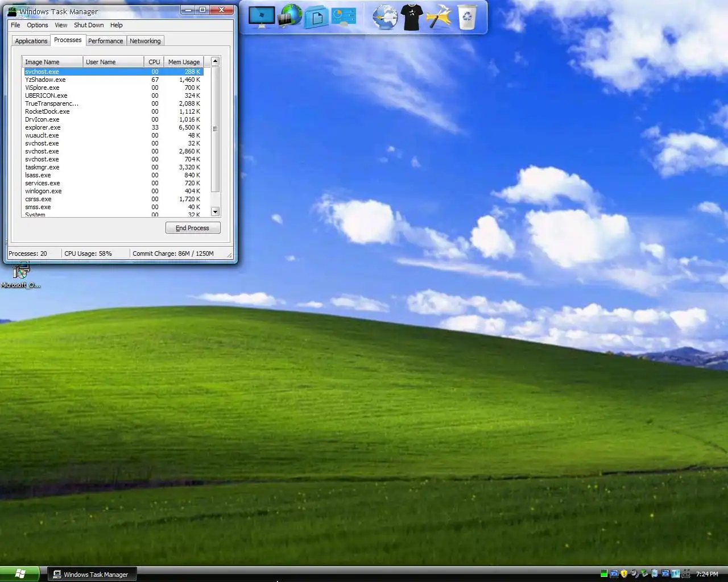Open the control panel dock icon

pos(344,17)
